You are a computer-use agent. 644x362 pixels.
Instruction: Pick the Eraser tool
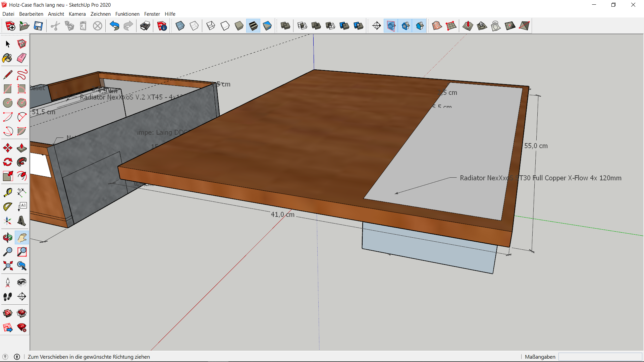tap(21, 58)
